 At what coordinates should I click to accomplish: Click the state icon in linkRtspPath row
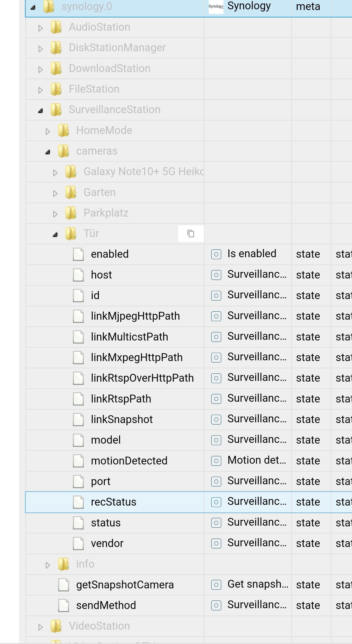[216, 399]
